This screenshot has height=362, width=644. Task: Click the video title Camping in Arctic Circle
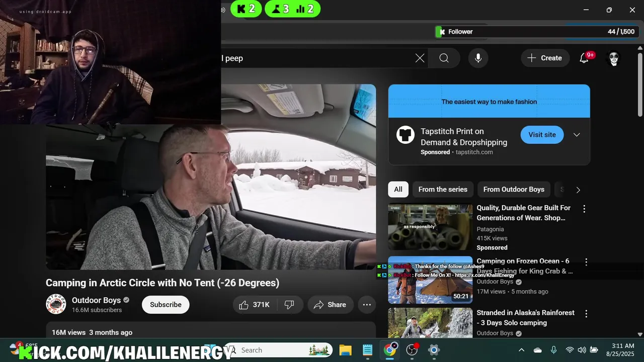[163, 283]
